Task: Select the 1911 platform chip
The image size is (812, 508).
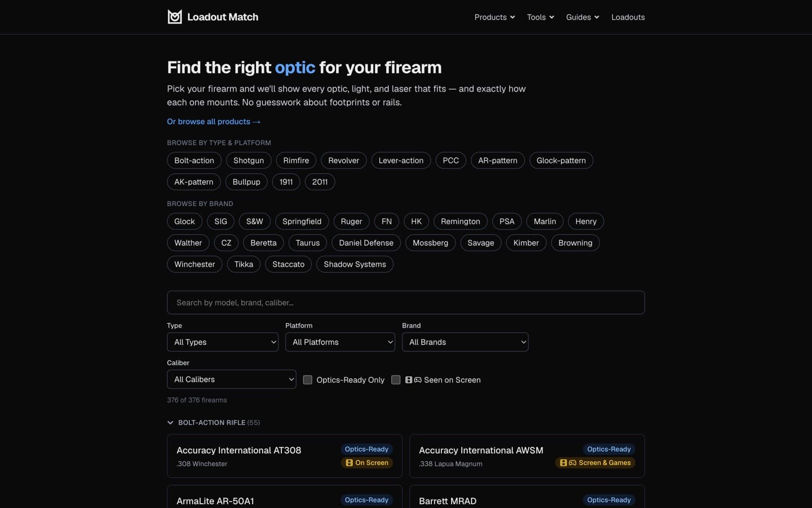Action: (x=286, y=182)
